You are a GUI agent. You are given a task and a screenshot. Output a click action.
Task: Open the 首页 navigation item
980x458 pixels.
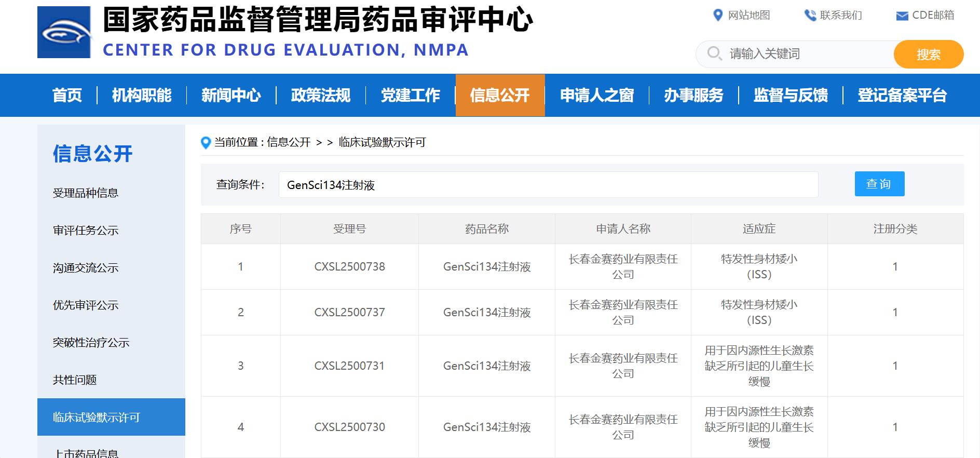67,96
